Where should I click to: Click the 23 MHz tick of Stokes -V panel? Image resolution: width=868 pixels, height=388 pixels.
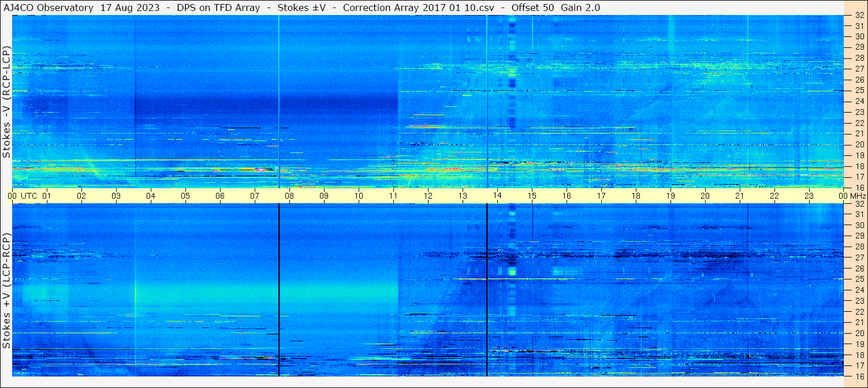859,112
